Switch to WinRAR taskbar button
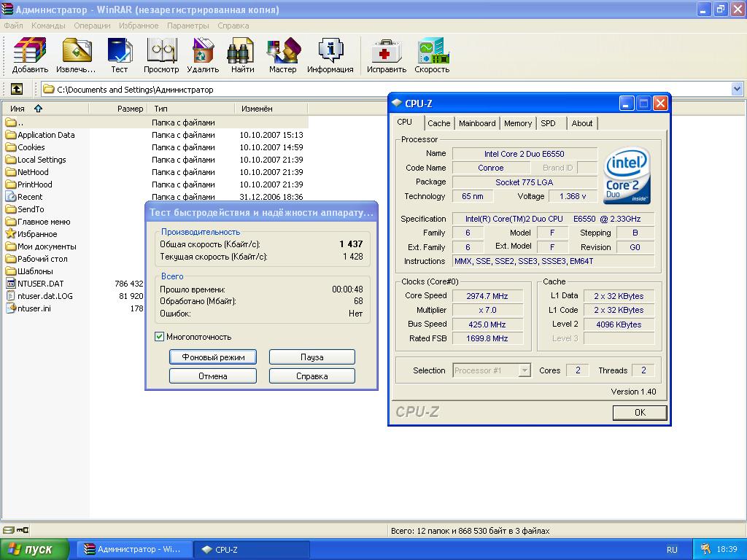Image resolution: width=747 pixels, height=560 pixels. tap(134, 550)
